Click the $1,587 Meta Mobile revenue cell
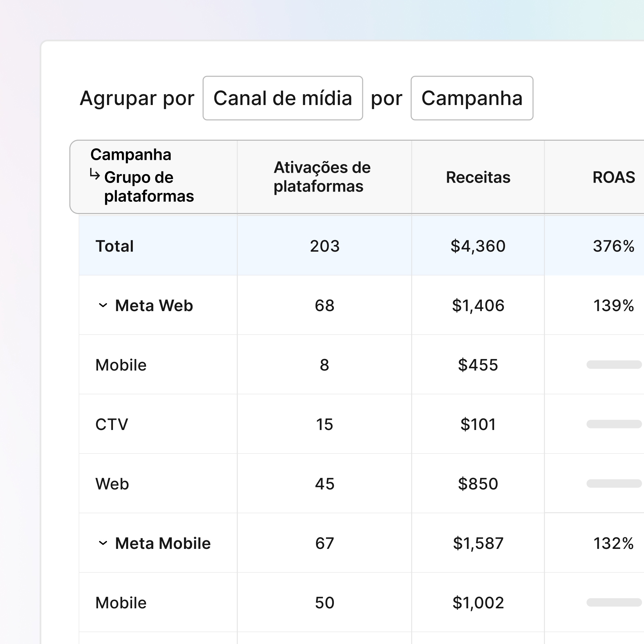 pyautogui.click(x=478, y=543)
